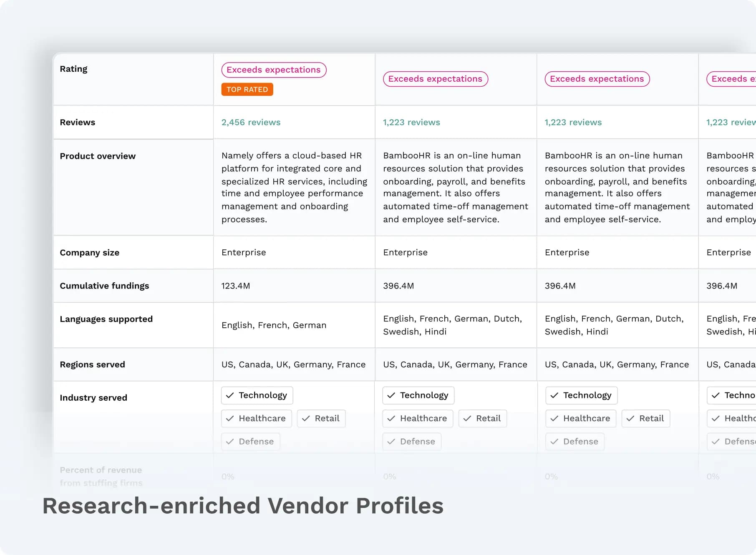Click the checkmark inside Namely's Technology chip
Image resolution: width=756 pixels, height=555 pixels.
230,395
